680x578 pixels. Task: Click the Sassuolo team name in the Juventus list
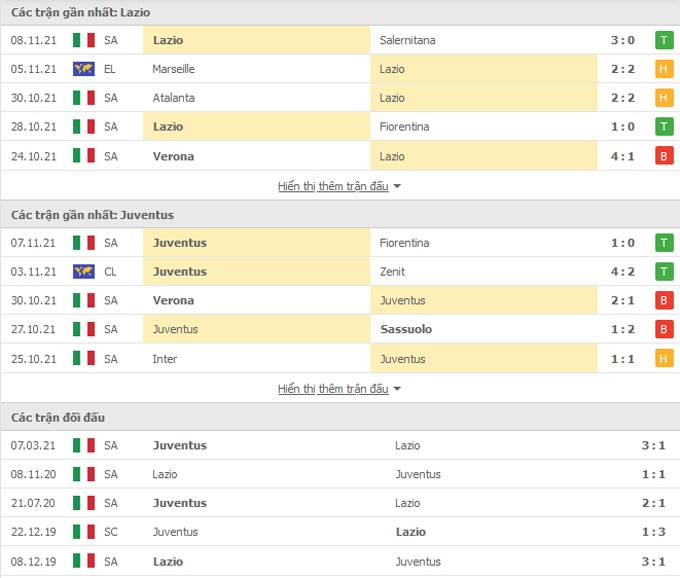click(x=406, y=329)
